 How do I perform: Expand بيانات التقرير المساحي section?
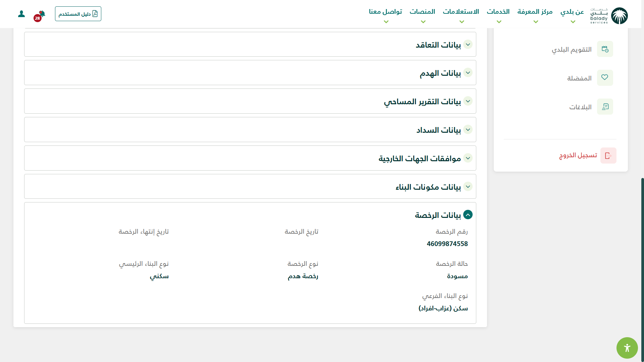point(468,101)
